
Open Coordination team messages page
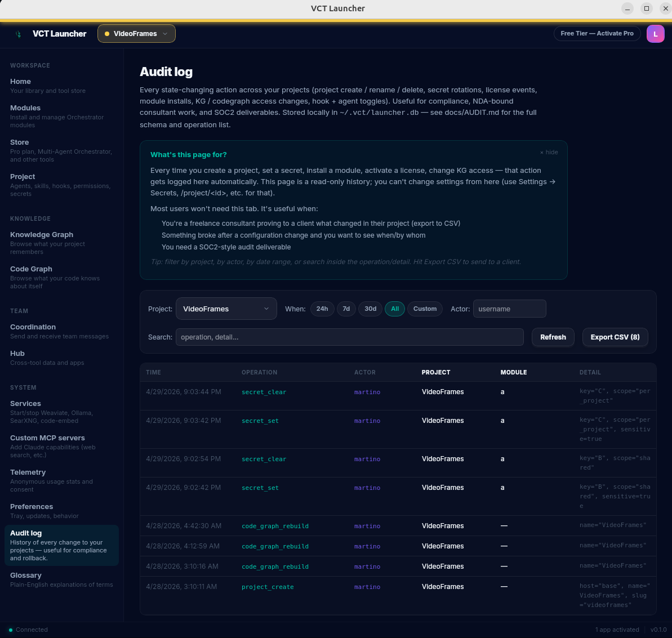click(x=62, y=331)
